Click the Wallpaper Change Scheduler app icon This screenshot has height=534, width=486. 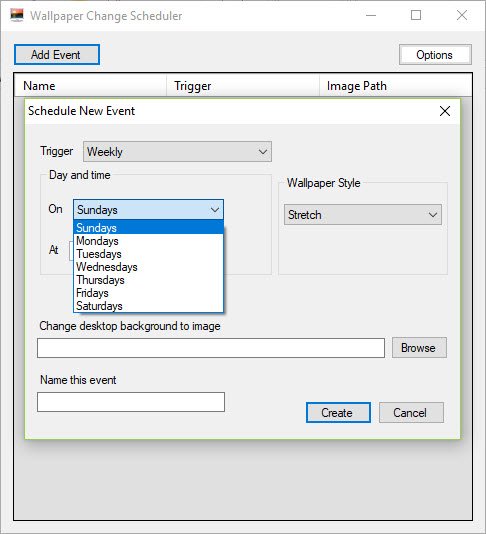point(17,15)
